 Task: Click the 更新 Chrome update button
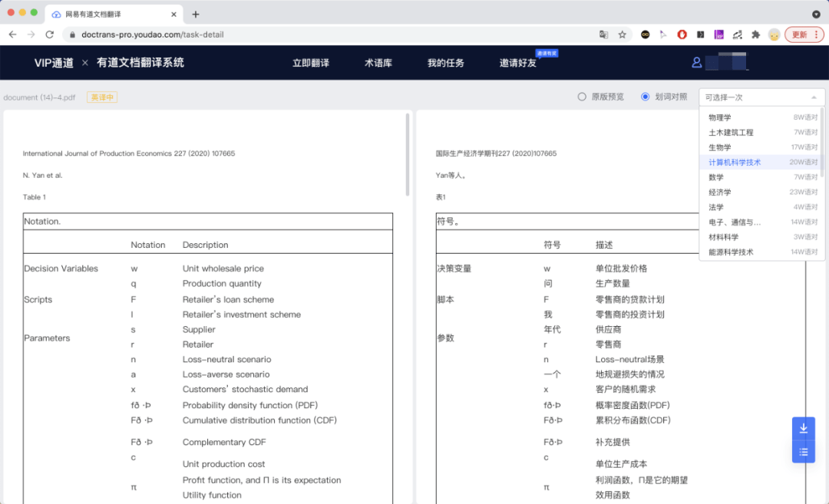pyautogui.click(x=804, y=35)
